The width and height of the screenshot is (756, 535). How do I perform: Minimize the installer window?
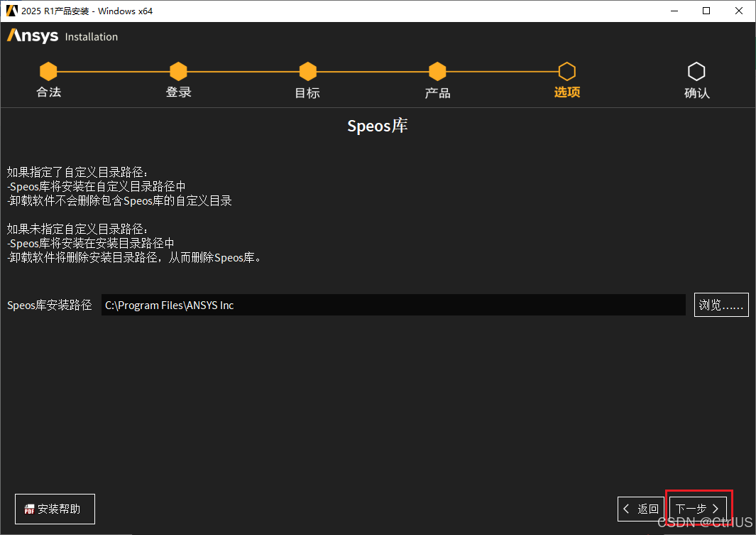pyautogui.click(x=674, y=11)
